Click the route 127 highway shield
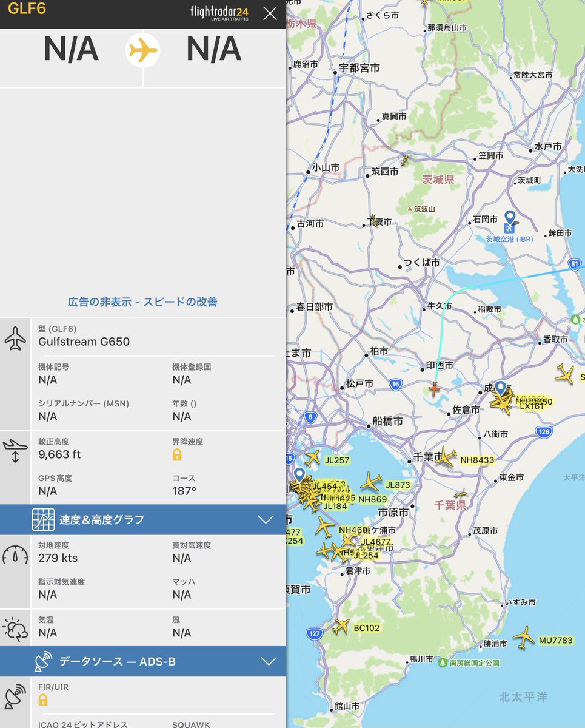This screenshot has height=728, width=585. 314,633
